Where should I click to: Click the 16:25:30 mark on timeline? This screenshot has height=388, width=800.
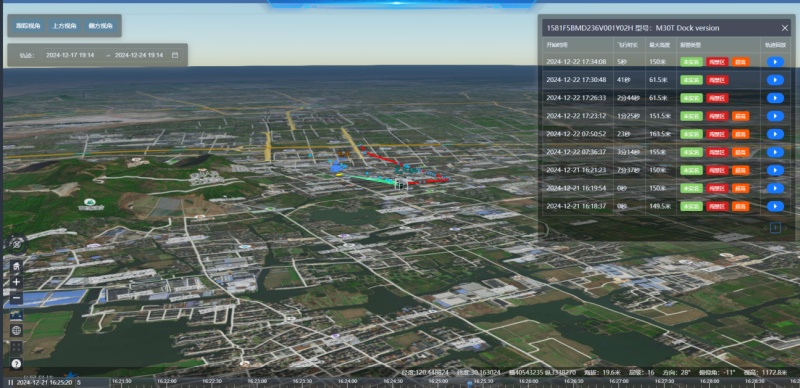tap(483, 381)
